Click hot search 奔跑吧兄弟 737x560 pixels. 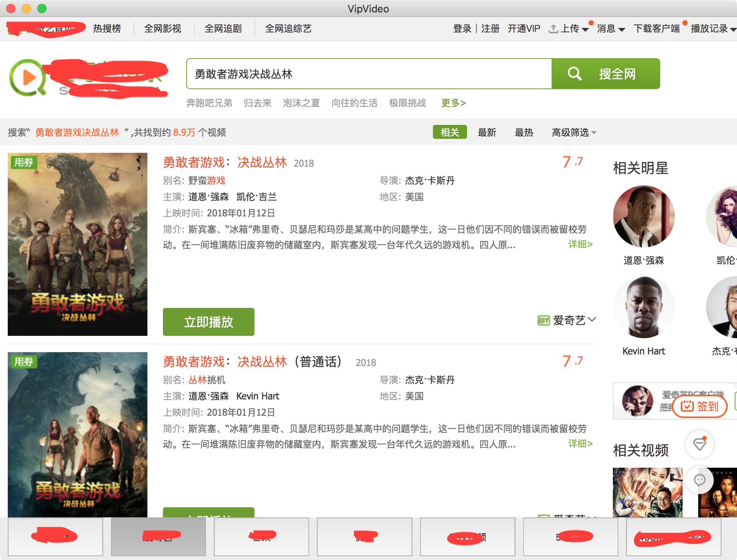(209, 103)
